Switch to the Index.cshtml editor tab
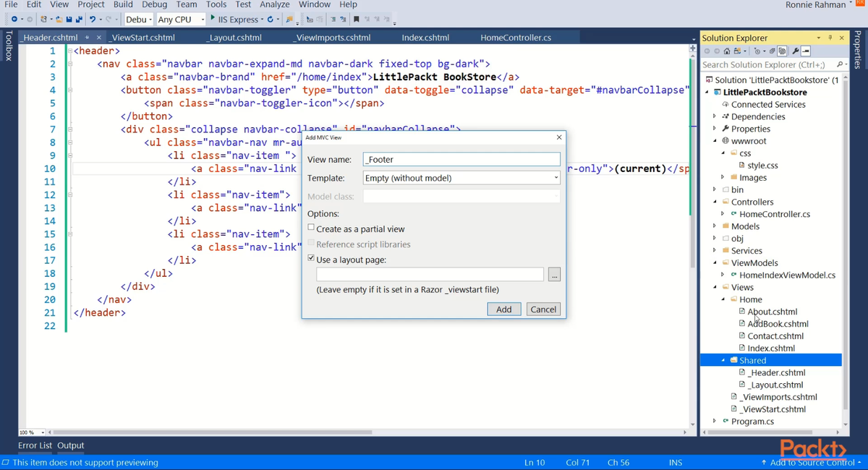Viewport: 868px width, 470px height. (425, 38)
